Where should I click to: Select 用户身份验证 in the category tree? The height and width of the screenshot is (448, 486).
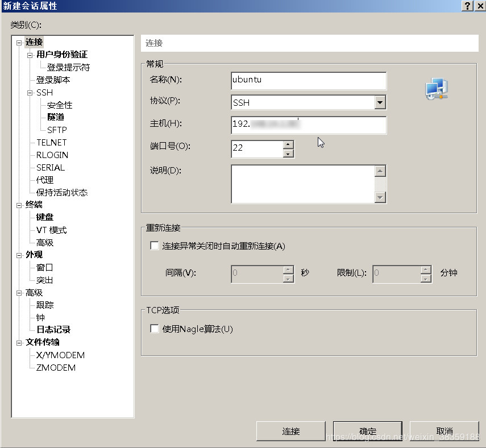point(62,55)
